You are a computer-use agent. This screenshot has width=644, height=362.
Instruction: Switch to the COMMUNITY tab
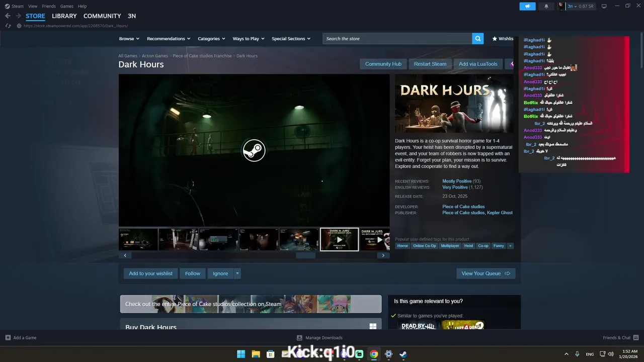102,16
